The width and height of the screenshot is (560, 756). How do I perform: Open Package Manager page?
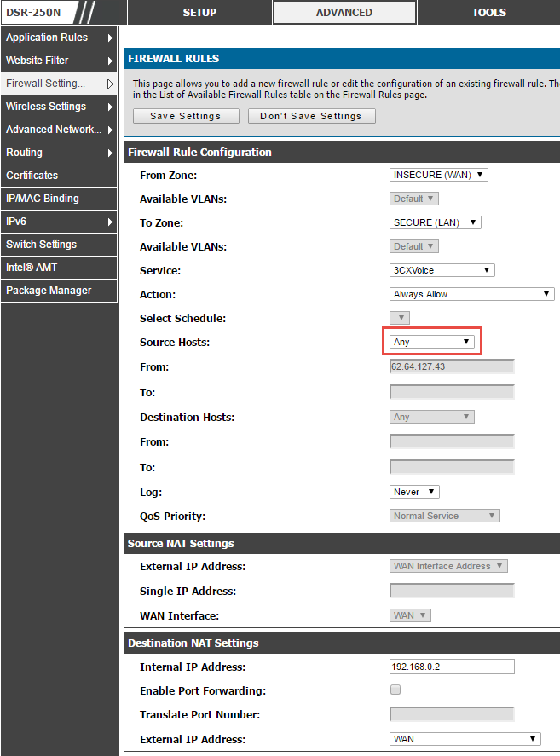(x=59, y=291)
